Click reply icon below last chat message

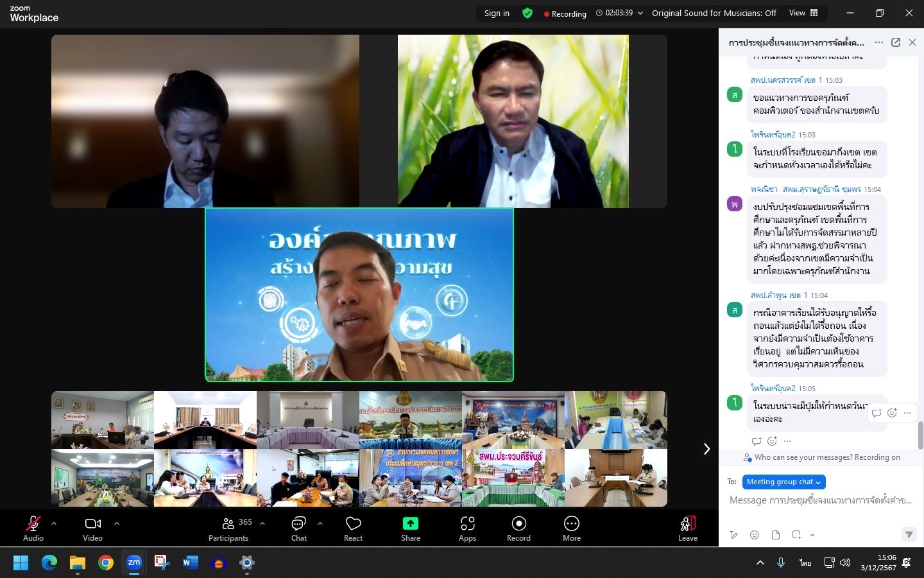coord(757,441)
